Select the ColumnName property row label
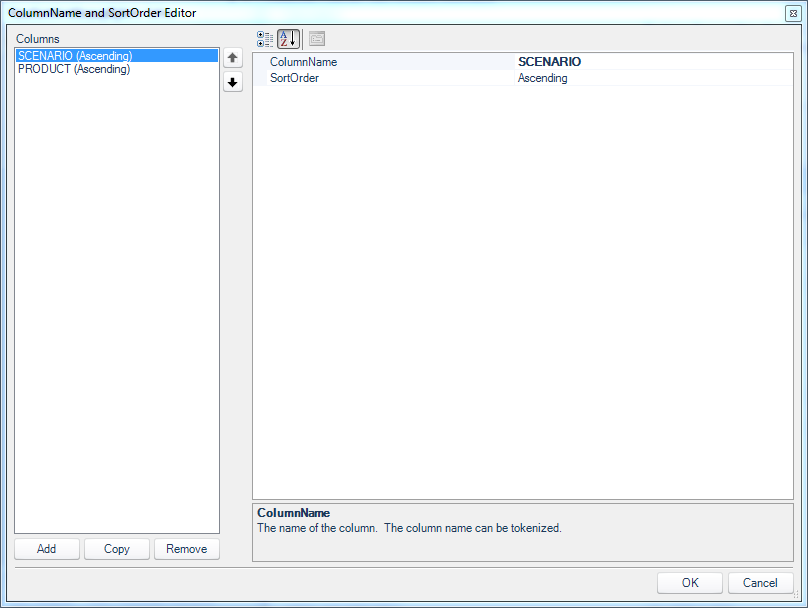This screenshot has width=808, height=608. coord(304,62)
